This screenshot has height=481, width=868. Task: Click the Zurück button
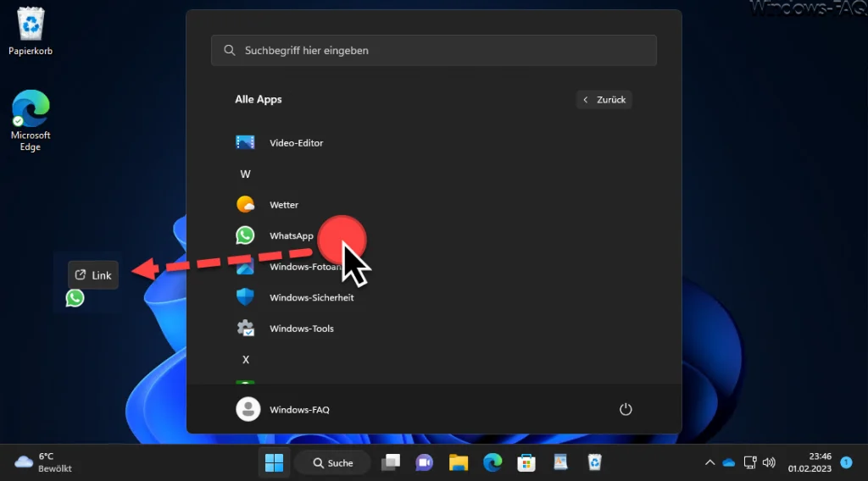pos(604,100)
